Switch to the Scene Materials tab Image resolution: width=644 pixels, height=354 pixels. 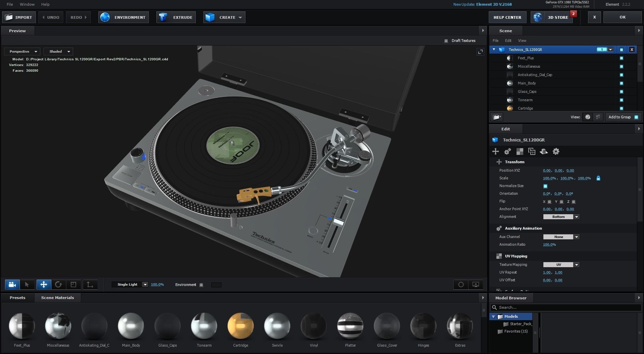pos(58,298)
